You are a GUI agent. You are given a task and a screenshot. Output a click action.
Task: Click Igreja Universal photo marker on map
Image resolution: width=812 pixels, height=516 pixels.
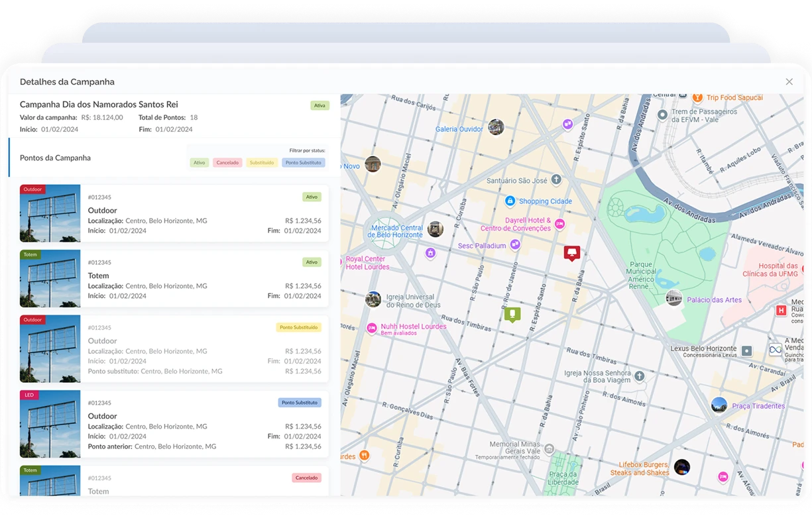(373, 299)
